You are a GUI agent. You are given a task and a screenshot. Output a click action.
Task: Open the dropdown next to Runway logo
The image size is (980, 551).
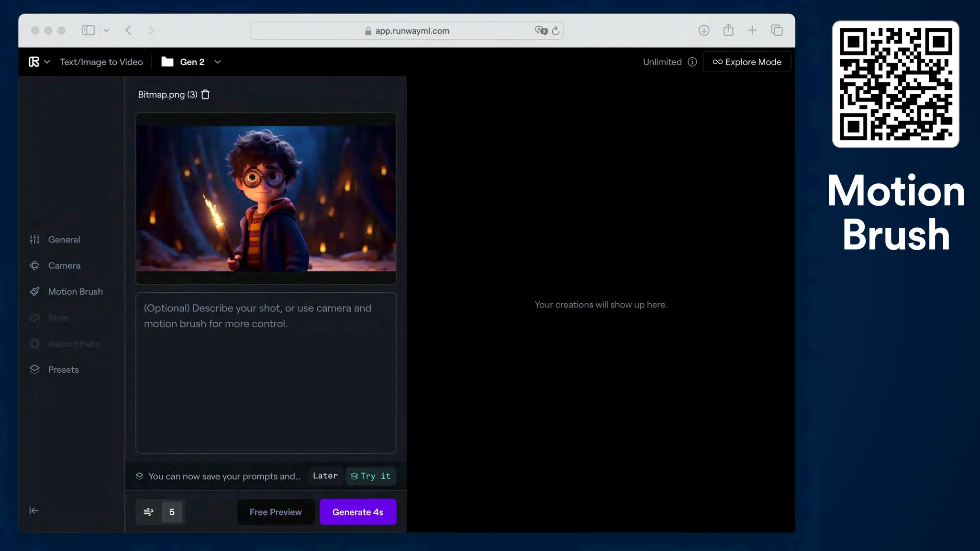coord(47,62)
